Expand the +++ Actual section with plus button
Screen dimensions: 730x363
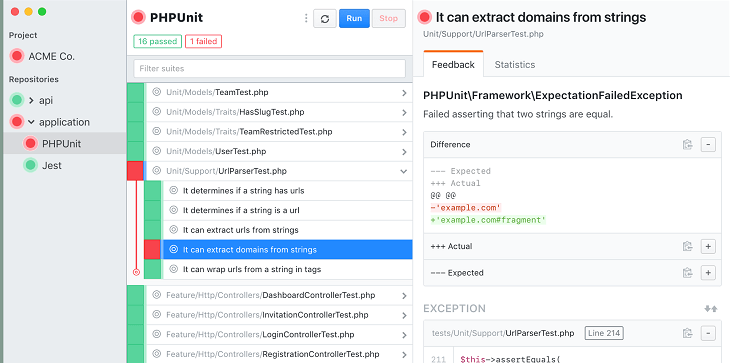point(708,246)
